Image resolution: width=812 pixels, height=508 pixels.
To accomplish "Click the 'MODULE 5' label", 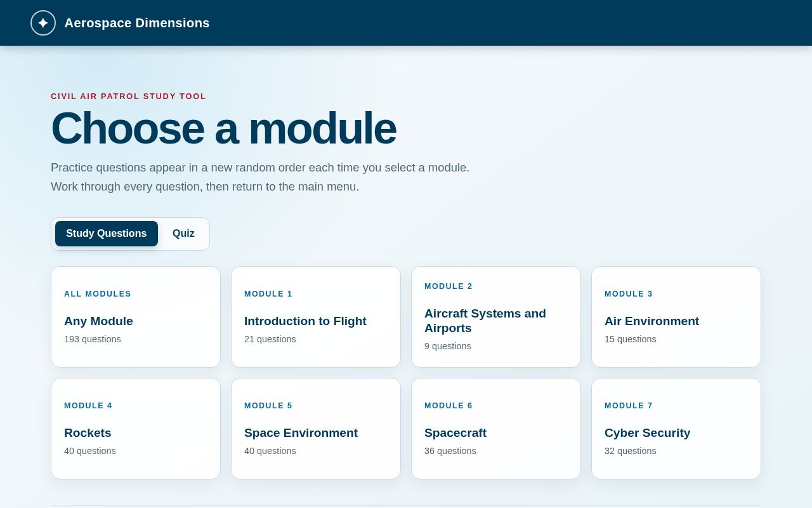I will (268, 406).
